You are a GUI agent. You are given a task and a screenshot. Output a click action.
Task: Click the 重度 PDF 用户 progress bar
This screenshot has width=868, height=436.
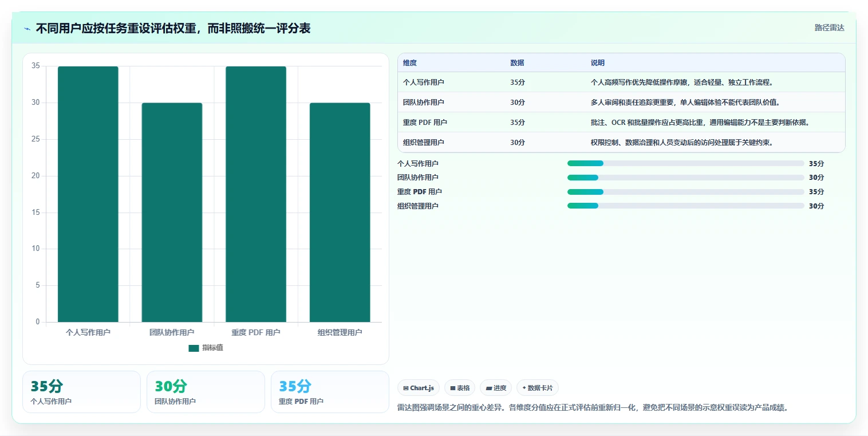coord(686,192)
